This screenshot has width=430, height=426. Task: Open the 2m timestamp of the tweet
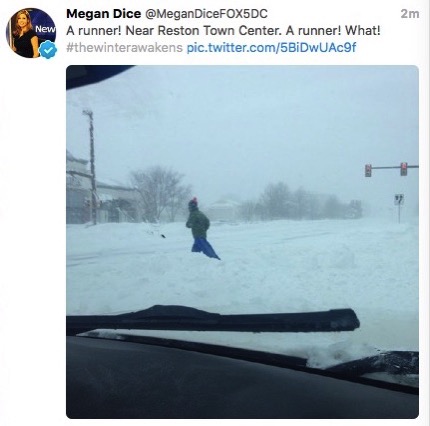(x=410, y=14)
